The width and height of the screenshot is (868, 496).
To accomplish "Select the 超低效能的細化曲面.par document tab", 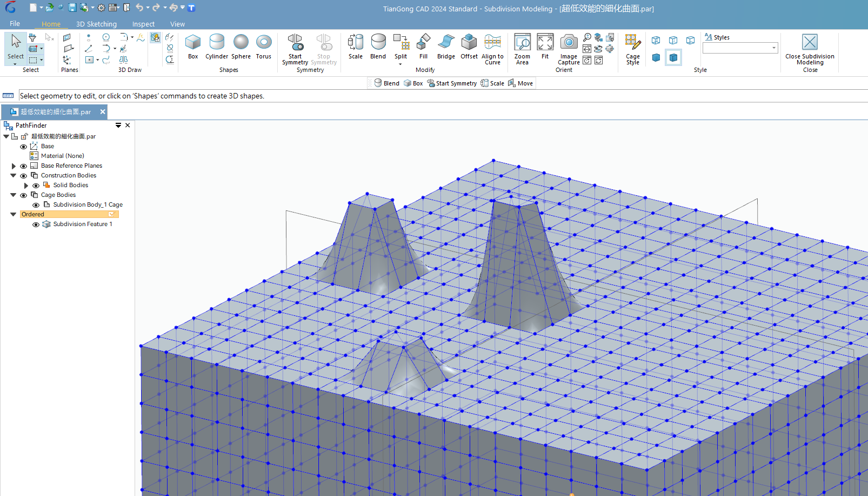I will (54, 112).
